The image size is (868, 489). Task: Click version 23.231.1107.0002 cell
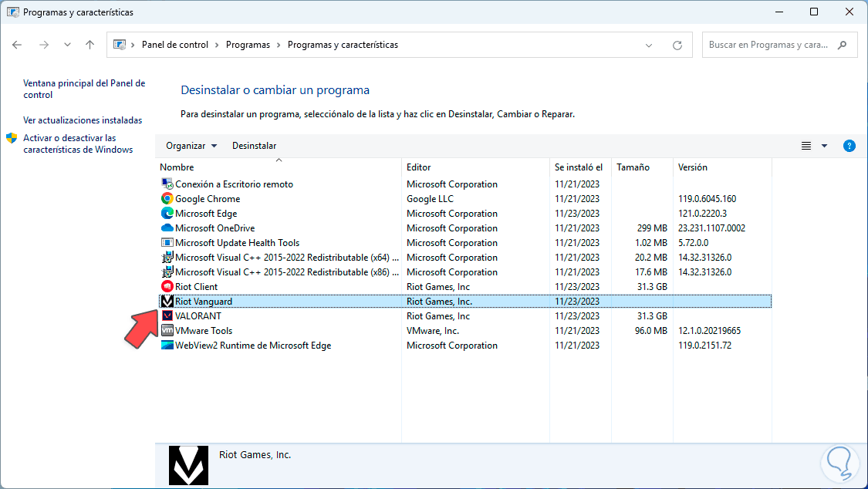(711, 228)
